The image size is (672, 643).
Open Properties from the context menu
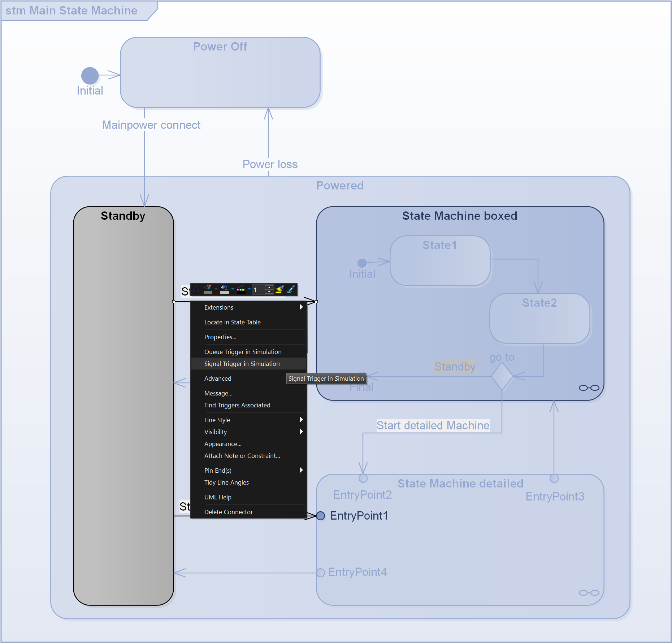(220, 337)
